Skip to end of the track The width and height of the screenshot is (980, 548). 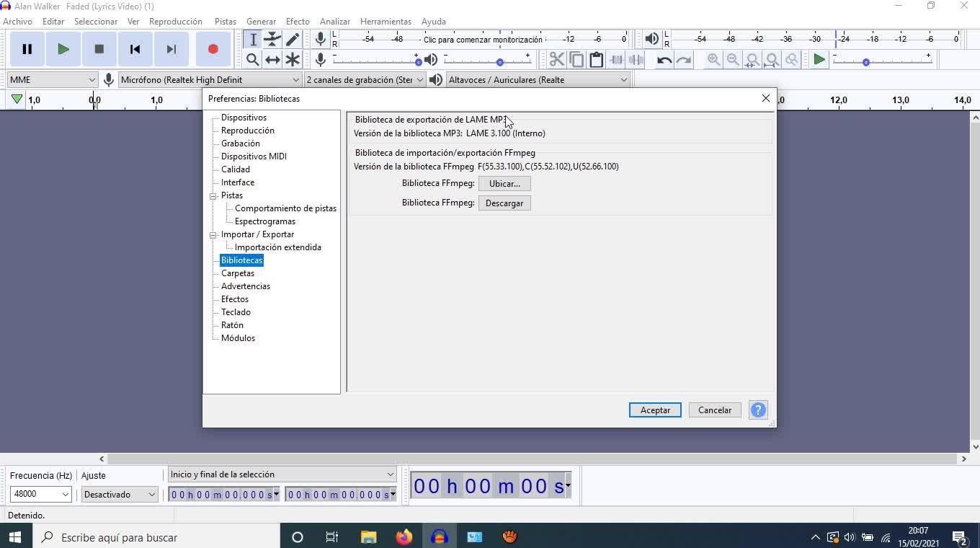pyautogui.click(x=171, y=49)
